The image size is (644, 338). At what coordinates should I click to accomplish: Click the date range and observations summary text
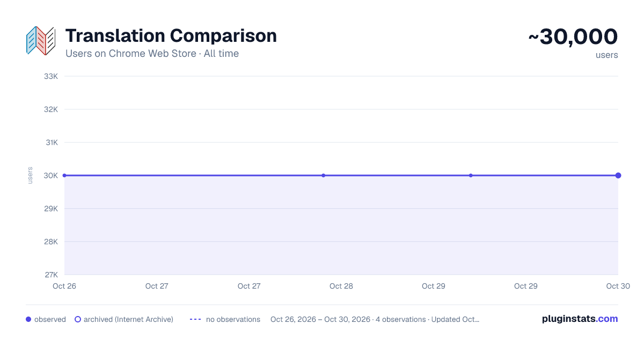point(375,319)
